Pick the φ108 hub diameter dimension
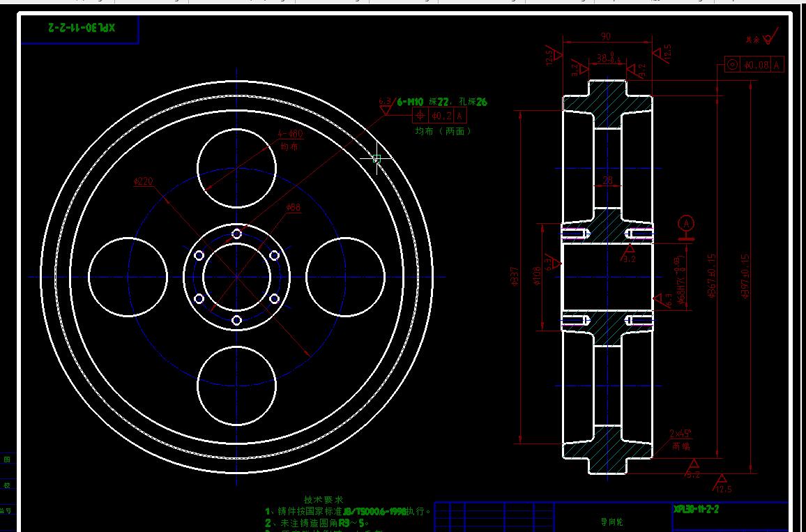 (537, 276)
